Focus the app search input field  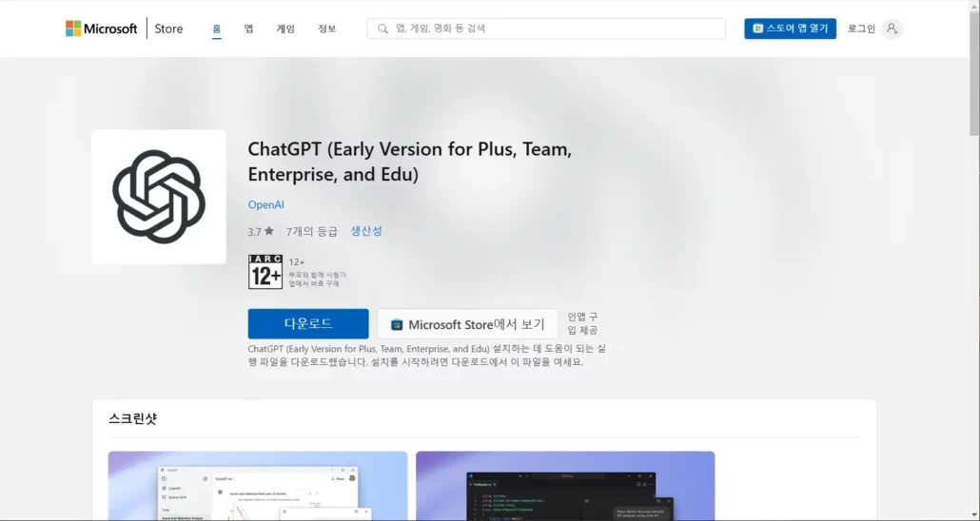tap(545, 29)
